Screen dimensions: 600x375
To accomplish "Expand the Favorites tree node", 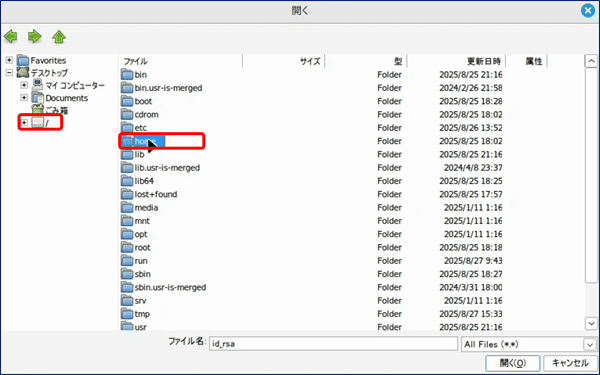I will (9, 60).
